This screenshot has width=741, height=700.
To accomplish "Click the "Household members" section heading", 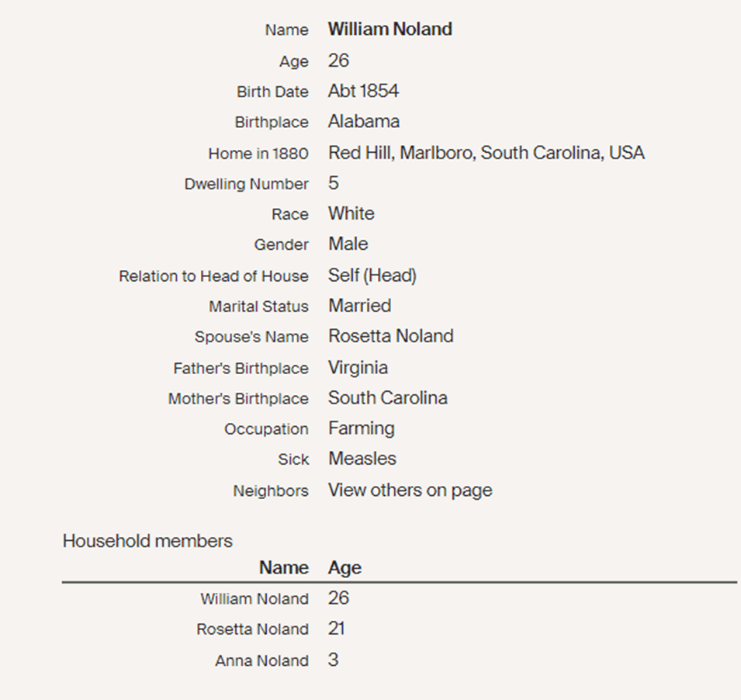I will [147, 541].
